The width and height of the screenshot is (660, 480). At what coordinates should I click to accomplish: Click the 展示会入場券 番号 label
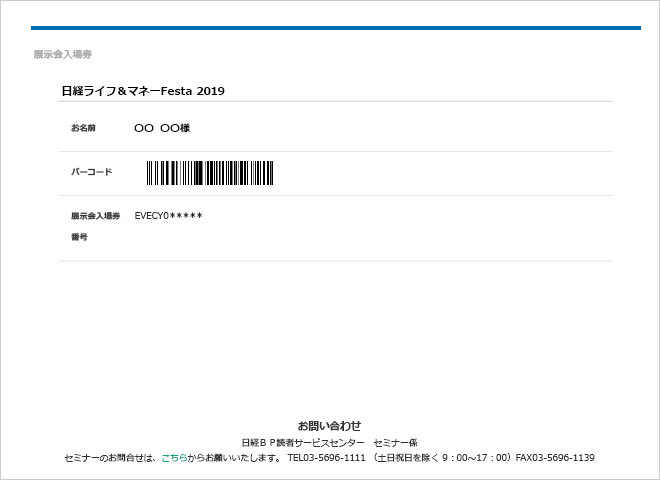[95, 226]
